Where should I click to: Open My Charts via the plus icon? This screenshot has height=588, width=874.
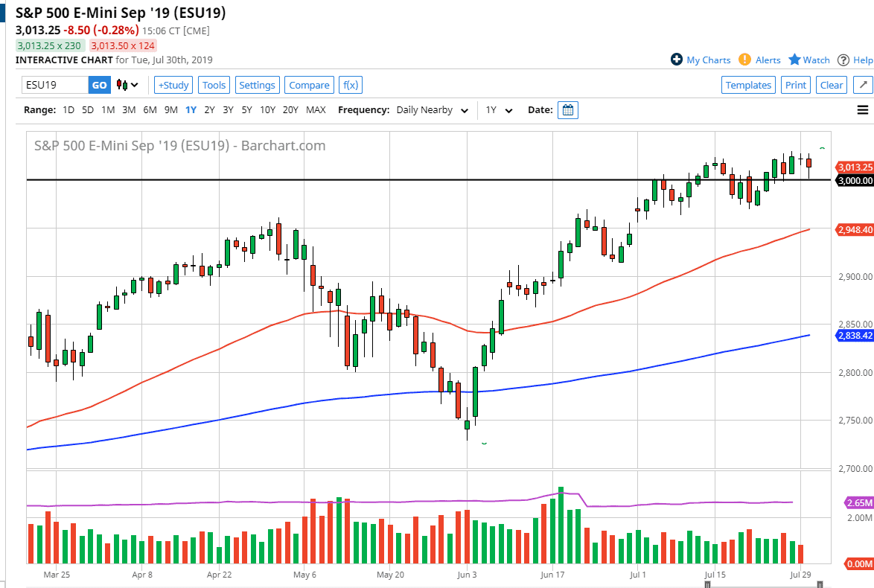click(x=677, y=60)
